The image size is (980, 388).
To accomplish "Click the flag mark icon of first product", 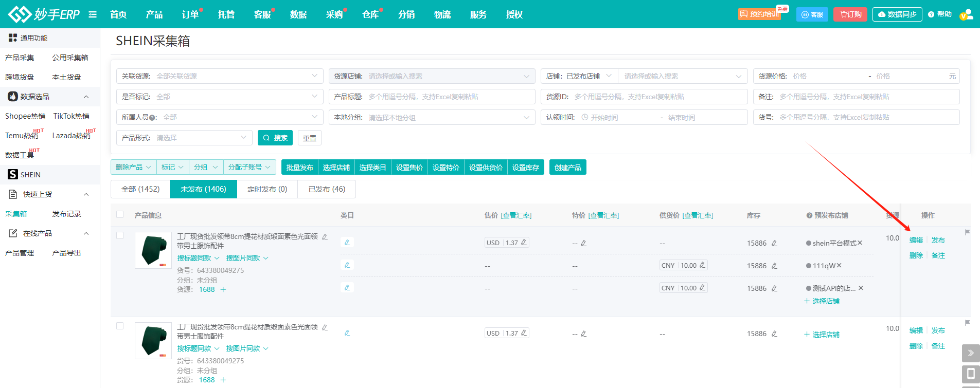I will 967,232.
